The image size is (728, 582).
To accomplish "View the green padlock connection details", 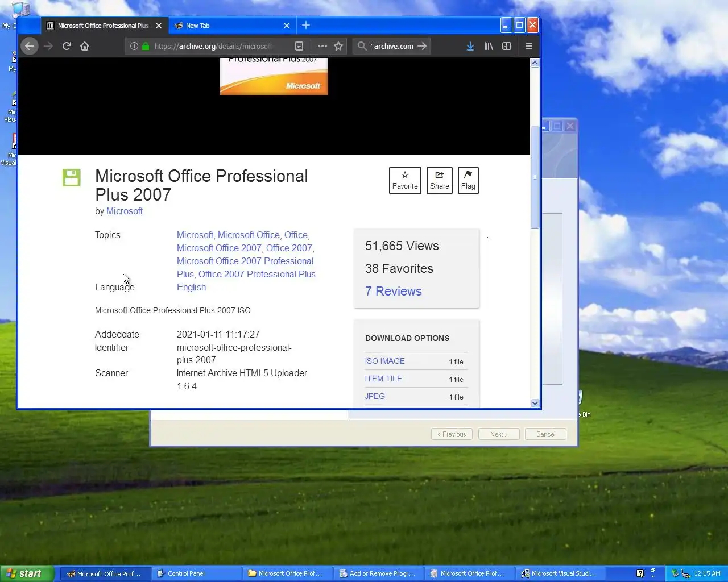I will point(146,46).
